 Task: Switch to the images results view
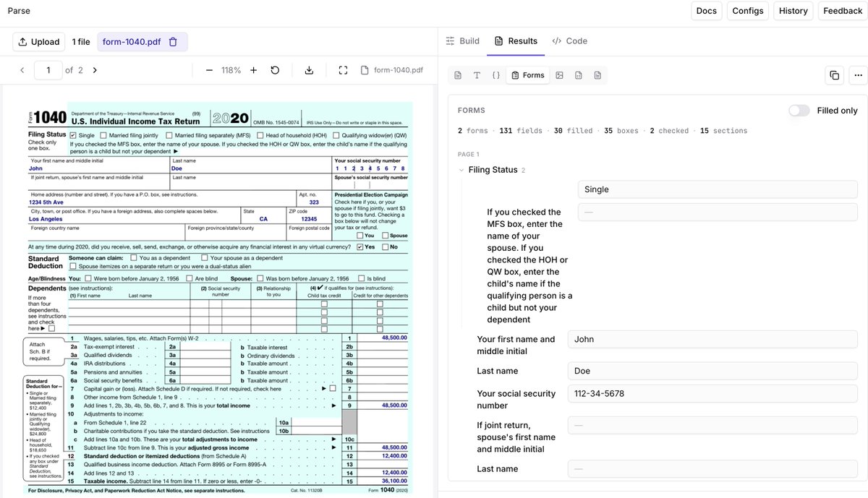click(559, 75)
